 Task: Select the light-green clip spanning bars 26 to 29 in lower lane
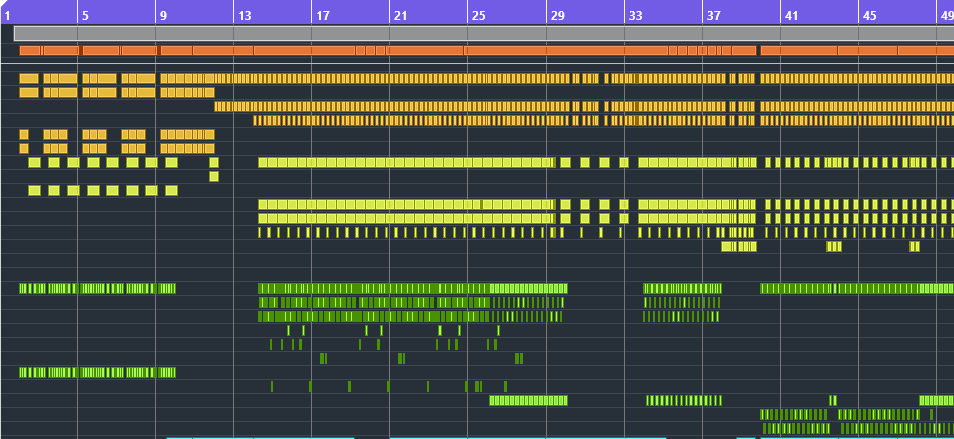tap(528, 400)
